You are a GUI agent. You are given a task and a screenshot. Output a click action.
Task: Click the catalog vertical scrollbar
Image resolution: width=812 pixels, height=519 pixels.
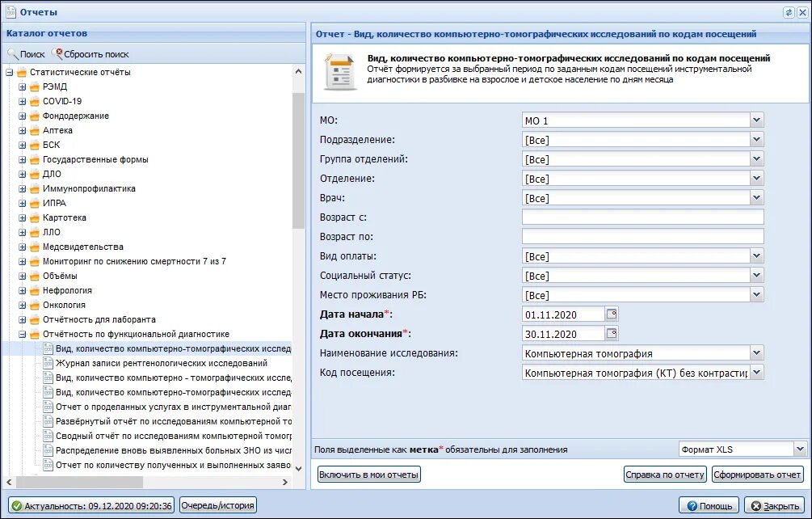coord(298,161)
